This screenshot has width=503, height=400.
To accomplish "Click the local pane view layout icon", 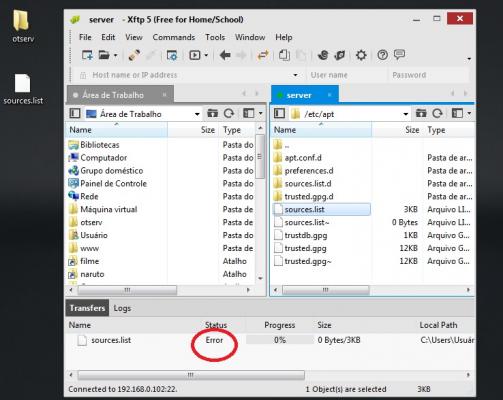I will pos(249,113).
